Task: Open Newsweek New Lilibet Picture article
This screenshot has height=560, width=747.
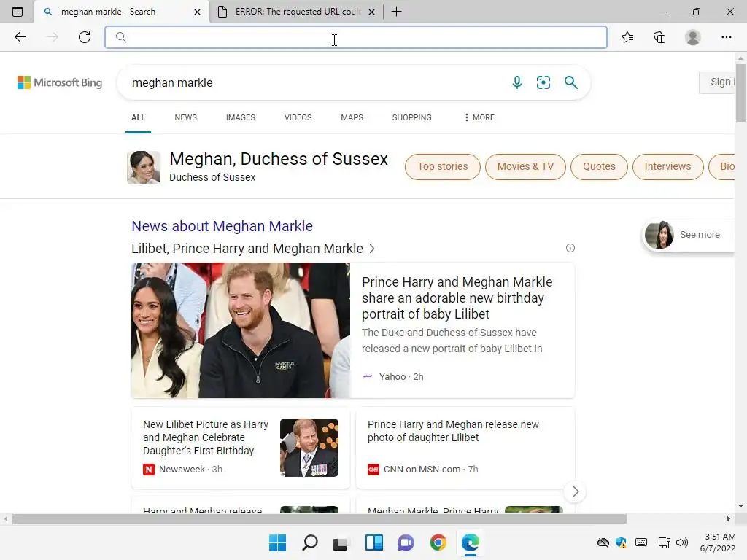Action: coord(206,437)
